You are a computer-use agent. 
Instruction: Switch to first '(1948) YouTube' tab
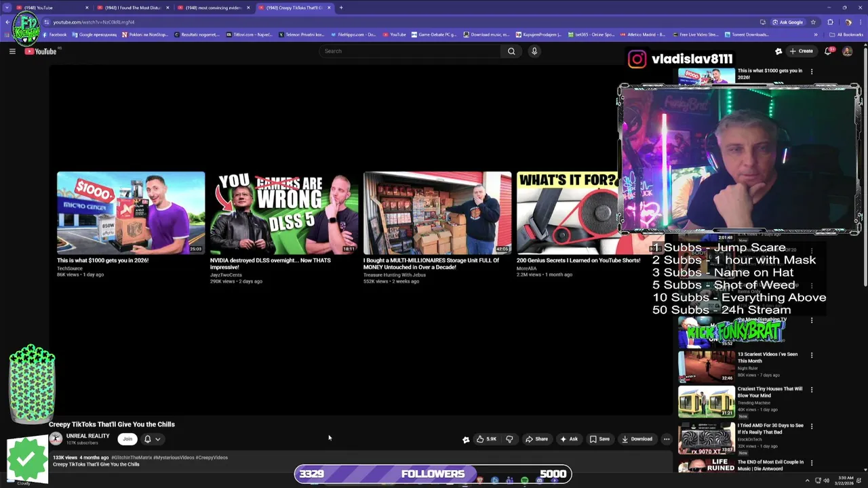(x=51, y=7)
